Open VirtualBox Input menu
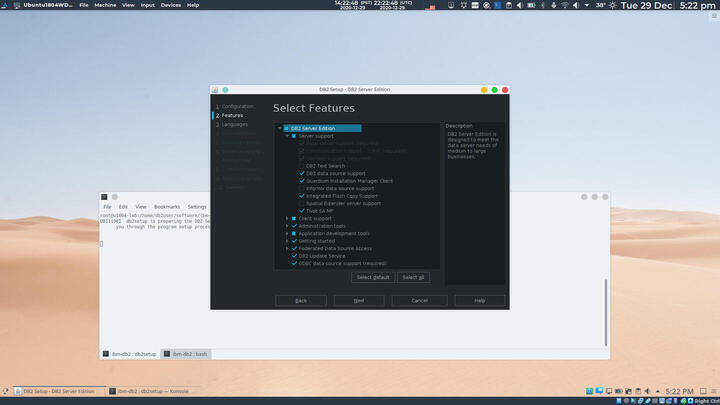720x405 pixels. 147,5
